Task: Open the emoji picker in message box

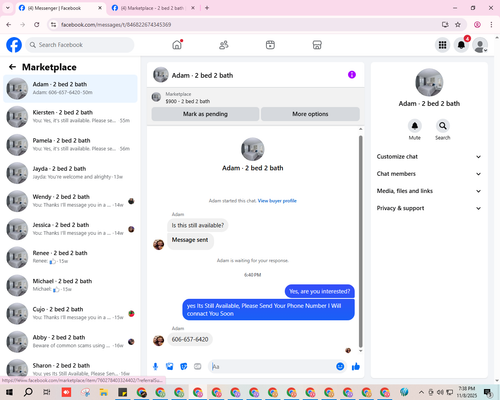Action: (340, 367)
